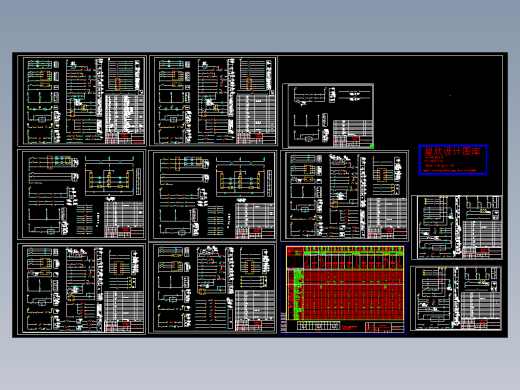Select the top-left schematic drawing sheet
Image resolution: width=520 pixels, height=390 pixels.
coord(82,101)
